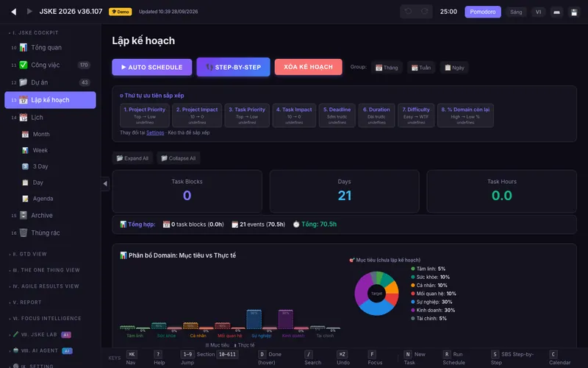Click the / Search shortcut key

(308, 354)
